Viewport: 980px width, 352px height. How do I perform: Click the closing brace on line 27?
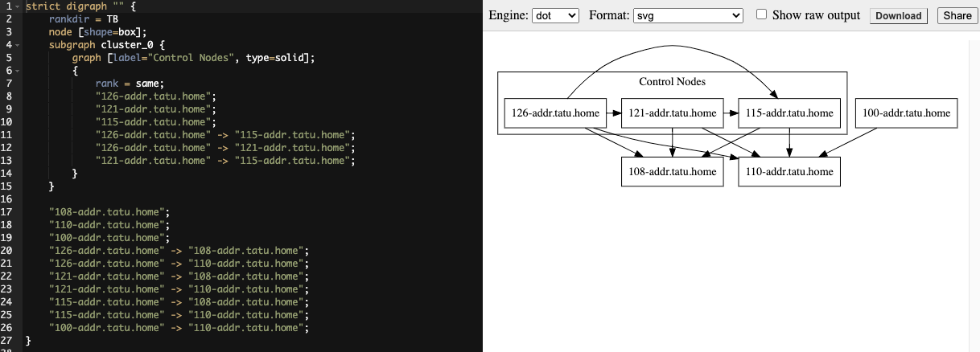[28, 341]
